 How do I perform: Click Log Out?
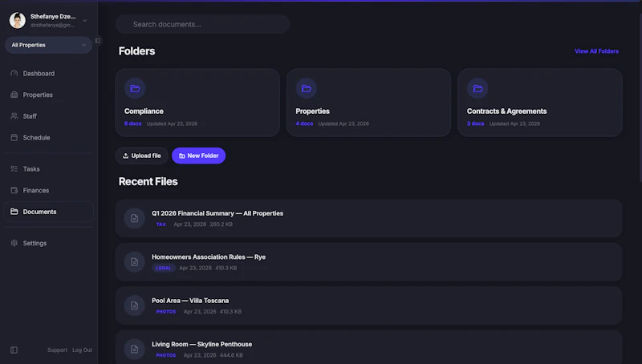pos(83,350)
